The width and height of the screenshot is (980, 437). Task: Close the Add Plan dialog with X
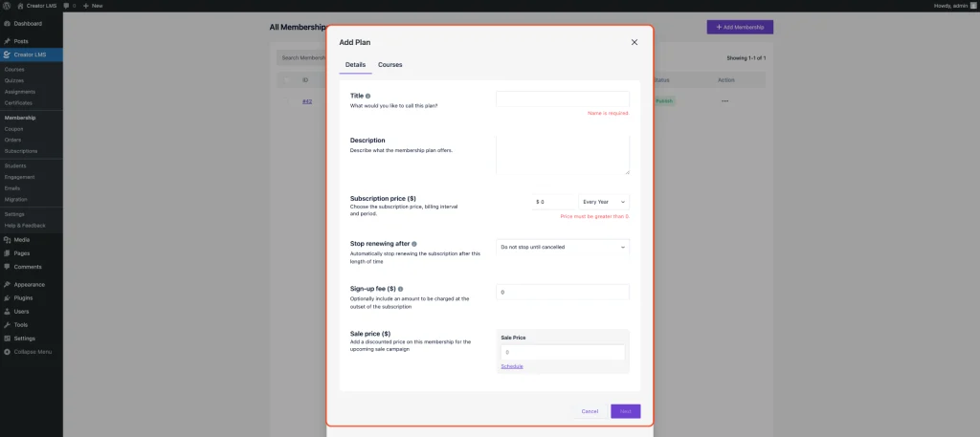(x=634, y=42)
